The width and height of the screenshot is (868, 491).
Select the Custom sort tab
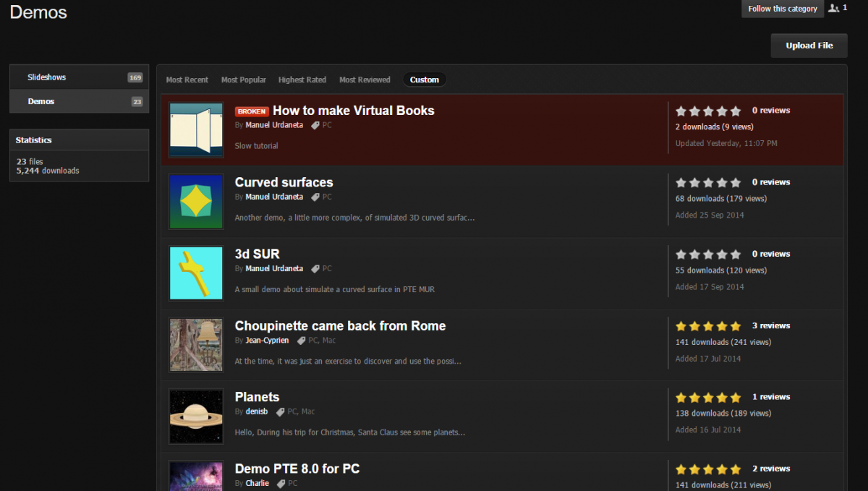pyautogui.click(x=424, y=80)
